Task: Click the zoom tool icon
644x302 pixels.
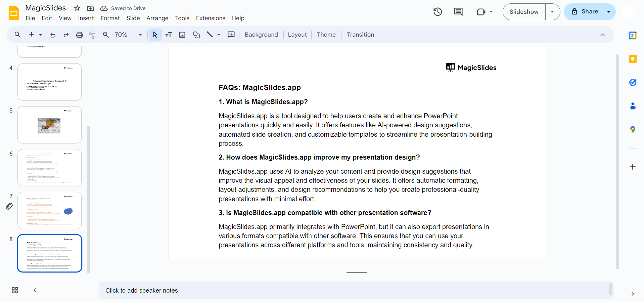Action: tap(106, 35)
